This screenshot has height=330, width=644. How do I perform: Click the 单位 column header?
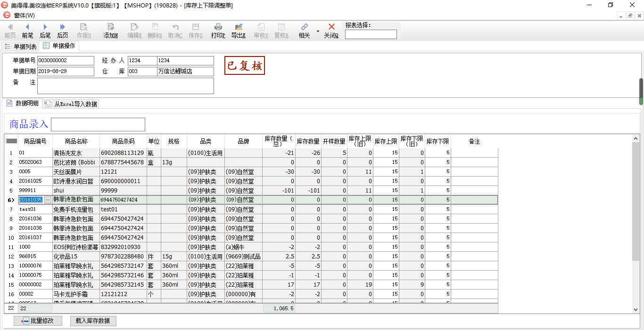(154, 141)
